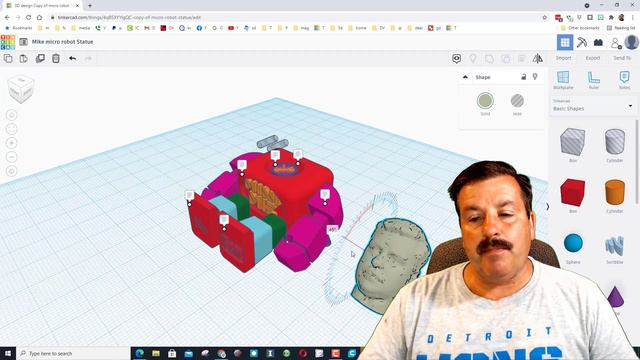Click the design title Mike micro robot Statue
The height and width of the screenshot is (360, 640).
pos(62,42)
